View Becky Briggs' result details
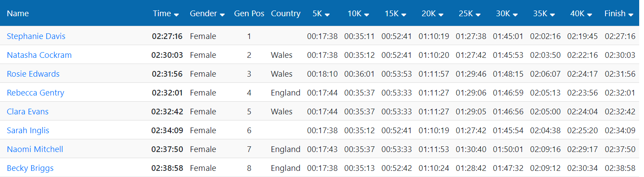The image size is (644, 177). (31, 168)
